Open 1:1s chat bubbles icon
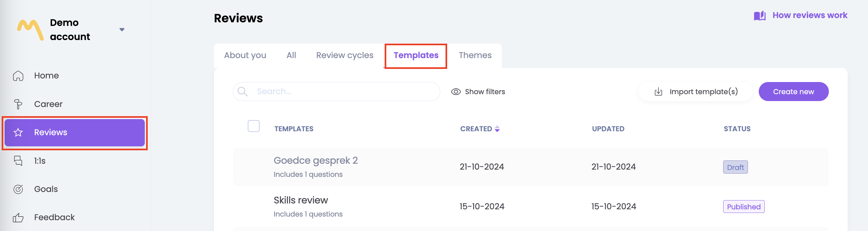 18,161
